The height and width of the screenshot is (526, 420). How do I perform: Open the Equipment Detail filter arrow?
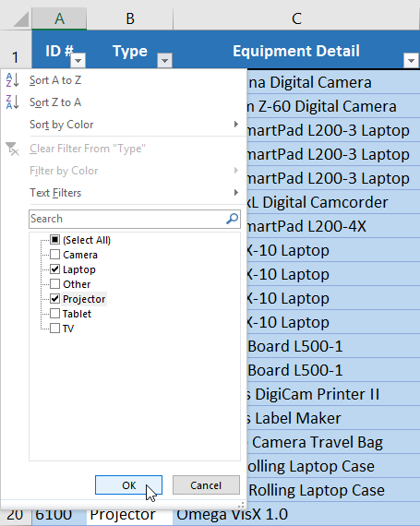(x=411, y=60)
